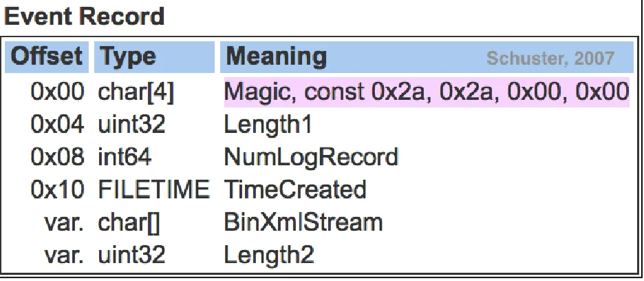
Task: Select offset 0x04 cell
Action: (x=58, y=125)
